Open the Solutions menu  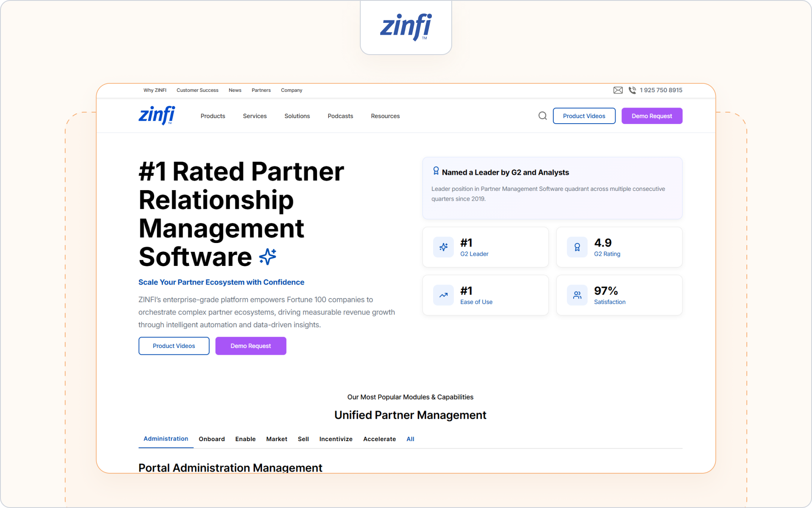click(297, 116)
